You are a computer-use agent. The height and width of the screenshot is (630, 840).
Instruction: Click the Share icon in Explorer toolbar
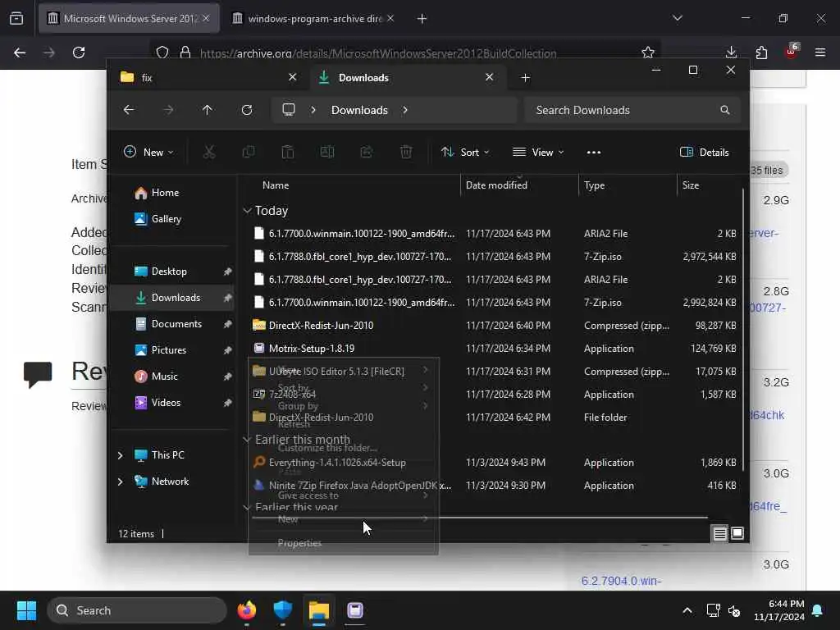tap(367, 152)
